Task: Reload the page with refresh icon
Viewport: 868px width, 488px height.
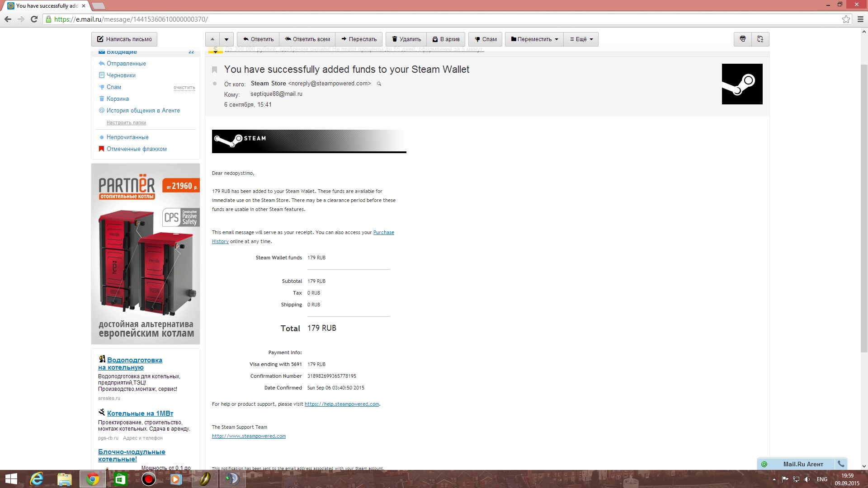Action: click(x=34, y=19)
